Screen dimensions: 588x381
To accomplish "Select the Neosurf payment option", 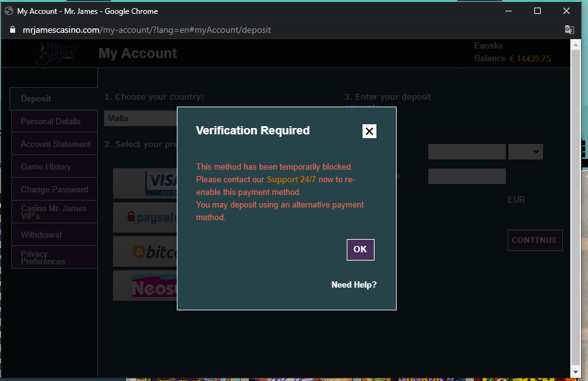I will (x=145, y=286).
